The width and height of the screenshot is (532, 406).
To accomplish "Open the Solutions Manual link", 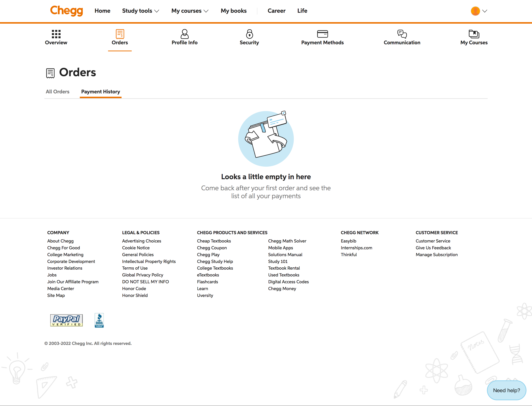I will click(285, 254).
